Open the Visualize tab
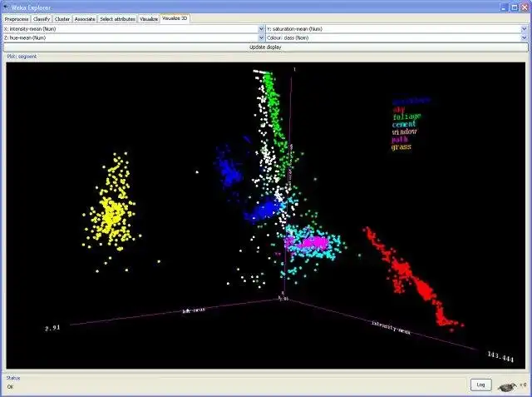Screen dimensions: 532x397 (149, 19)
